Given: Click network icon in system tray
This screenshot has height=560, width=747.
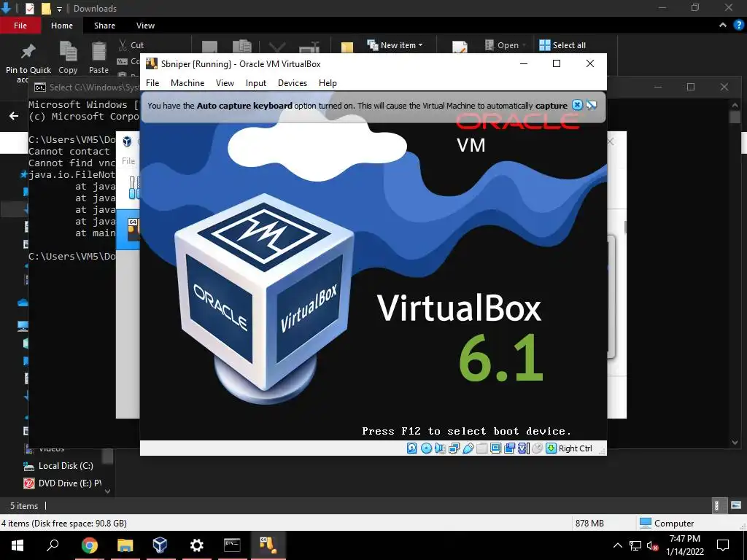Looking at the screenshot, I should click(x=635, y=545).
